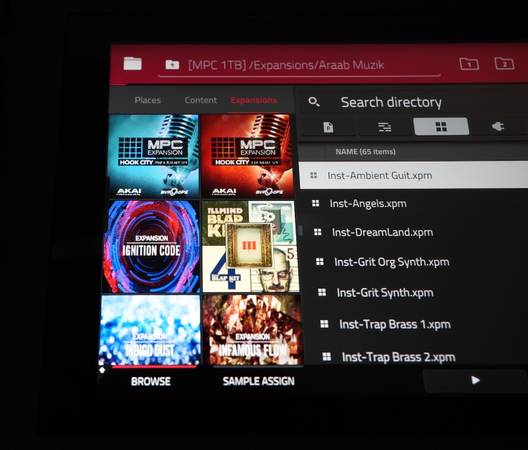The image size is (528, 450).
Task: Open the Ignition Code expansion
Action: pyautogui.click(x=151, y=247)
